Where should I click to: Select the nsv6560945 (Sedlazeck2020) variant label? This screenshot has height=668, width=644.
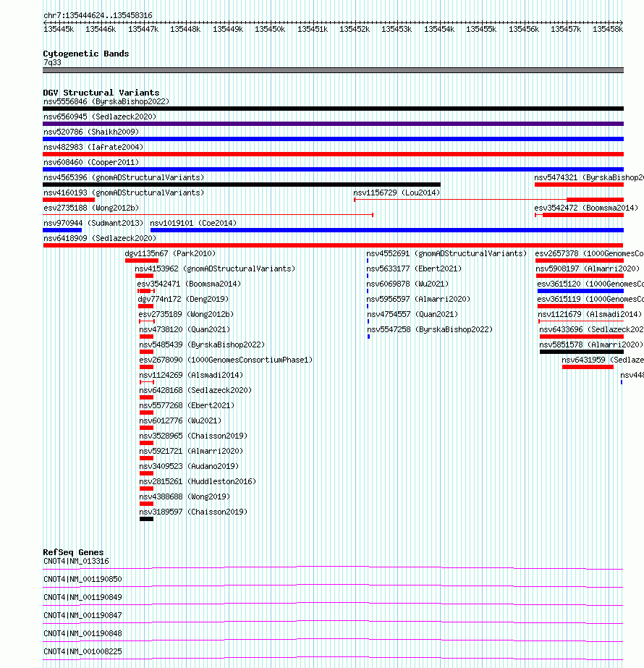click(x=100, y=117)
